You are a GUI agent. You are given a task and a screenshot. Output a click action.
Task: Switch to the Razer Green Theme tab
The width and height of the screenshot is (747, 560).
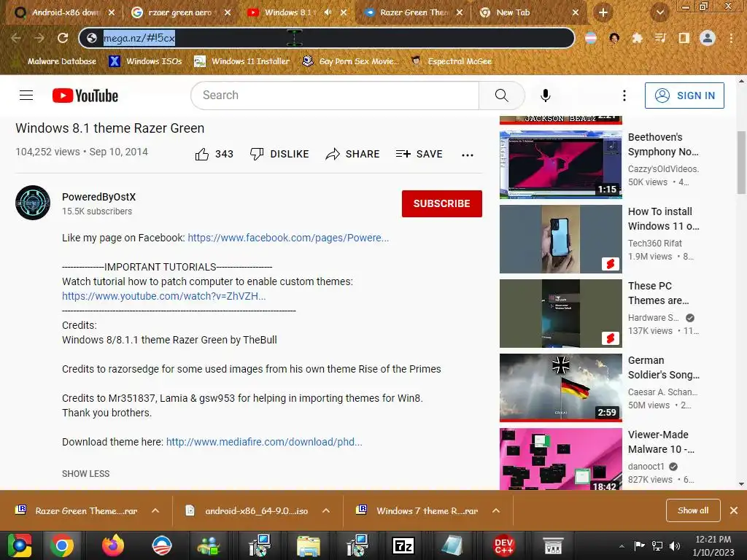coord(413,12)
